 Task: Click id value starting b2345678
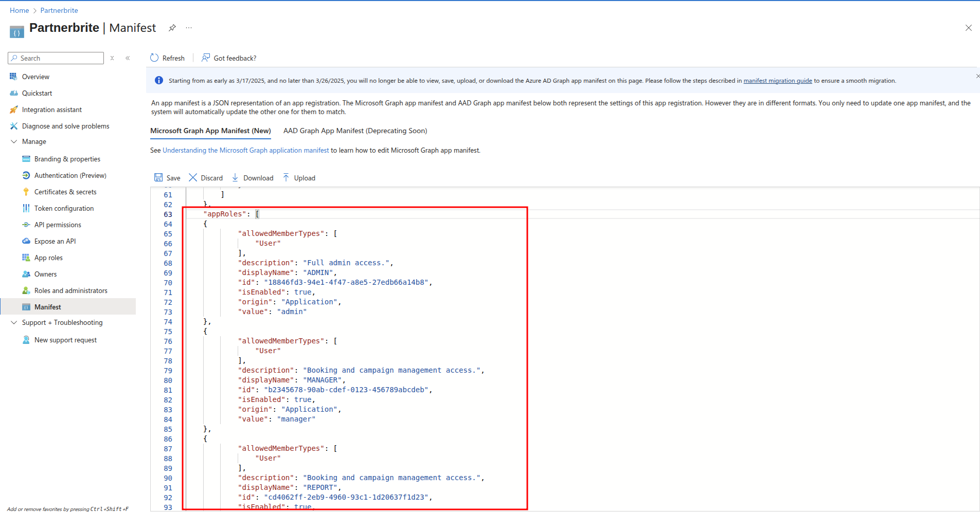346,390
